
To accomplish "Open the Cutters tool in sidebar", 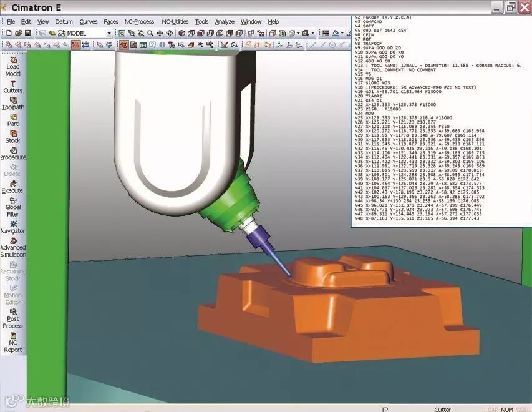I will (13, 87).
